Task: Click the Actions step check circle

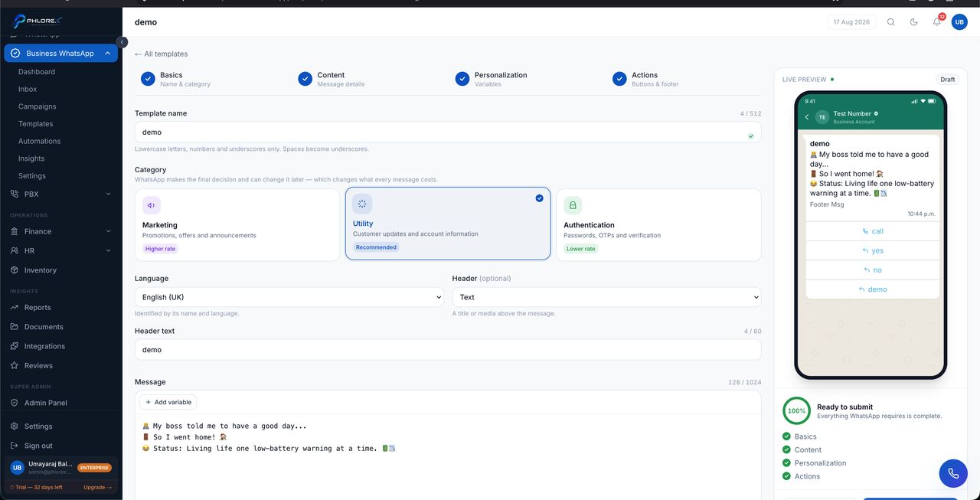Action: [619, 79]
